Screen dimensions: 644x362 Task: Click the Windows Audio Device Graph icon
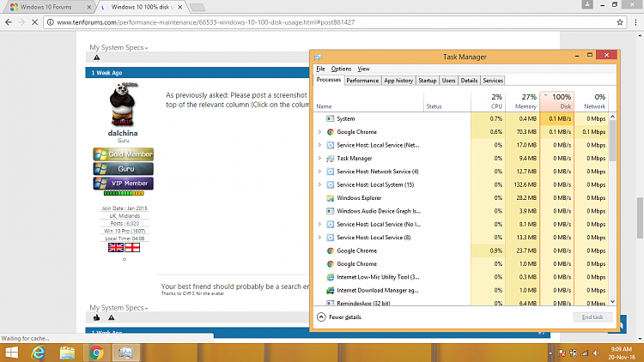330,211
